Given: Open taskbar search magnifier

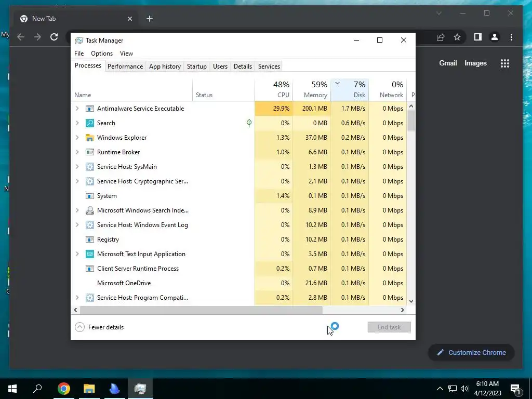Looking at the screenshot, I should pos(37,389).
